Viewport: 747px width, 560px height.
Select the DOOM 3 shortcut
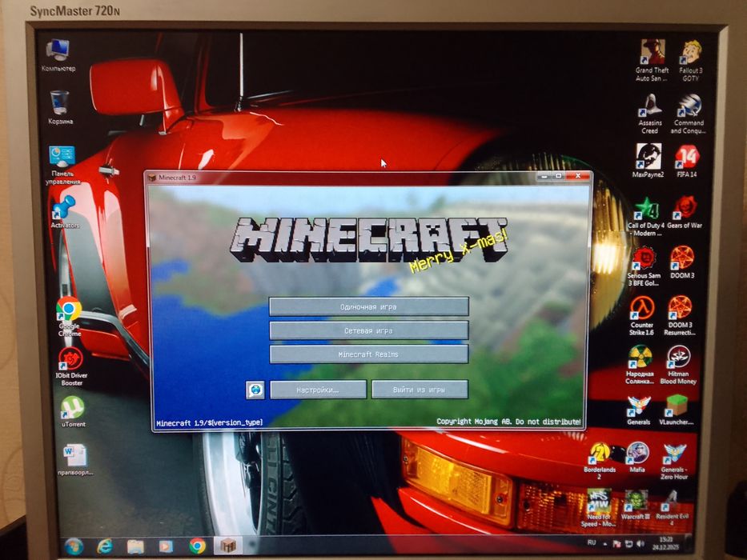682,262
